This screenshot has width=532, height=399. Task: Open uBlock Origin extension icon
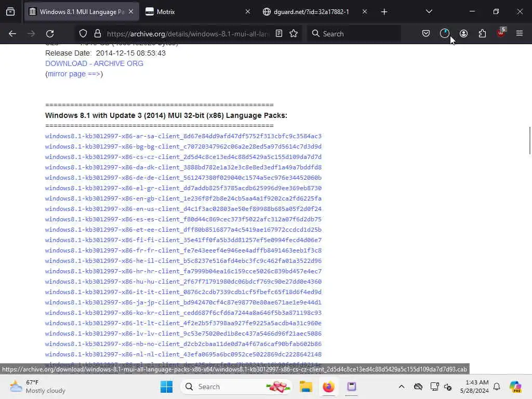coord(501,33)
